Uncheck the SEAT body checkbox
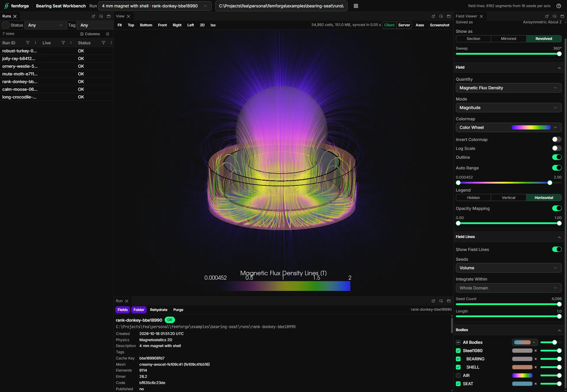The height and width of the screenshot is (392, 567). point(458,384)
